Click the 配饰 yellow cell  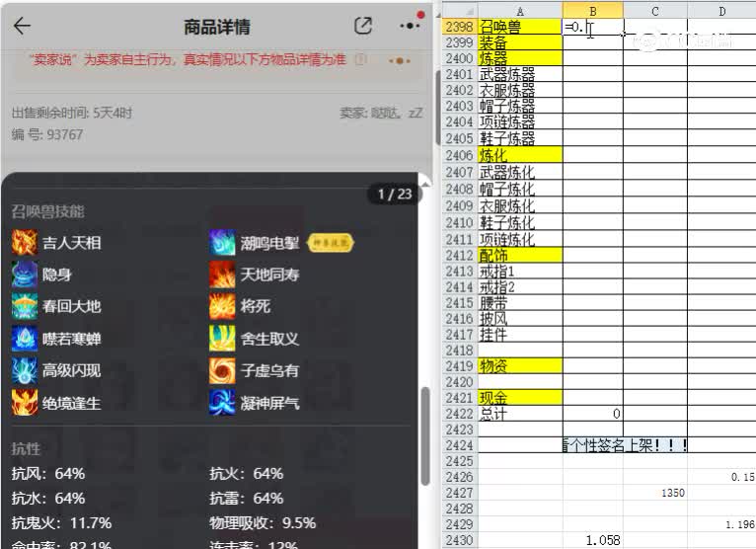[520, 255]
